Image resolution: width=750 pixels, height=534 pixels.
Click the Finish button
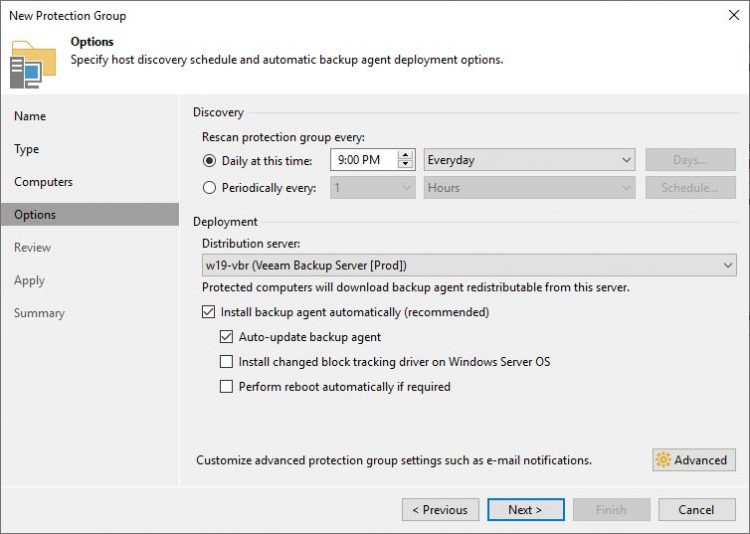pyautogui.click(x=611, y=510)
